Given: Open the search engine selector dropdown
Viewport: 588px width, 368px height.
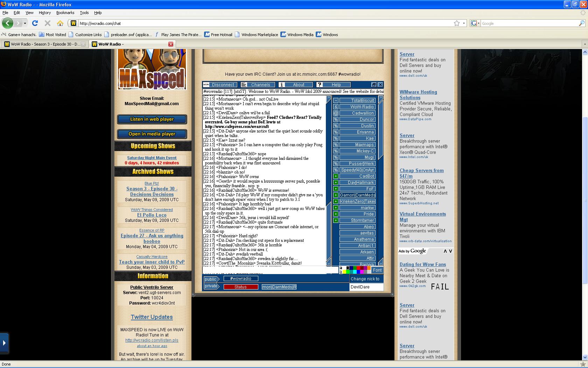Looking at the screenshot, I should pyautogui.click(x=475, y=23).
